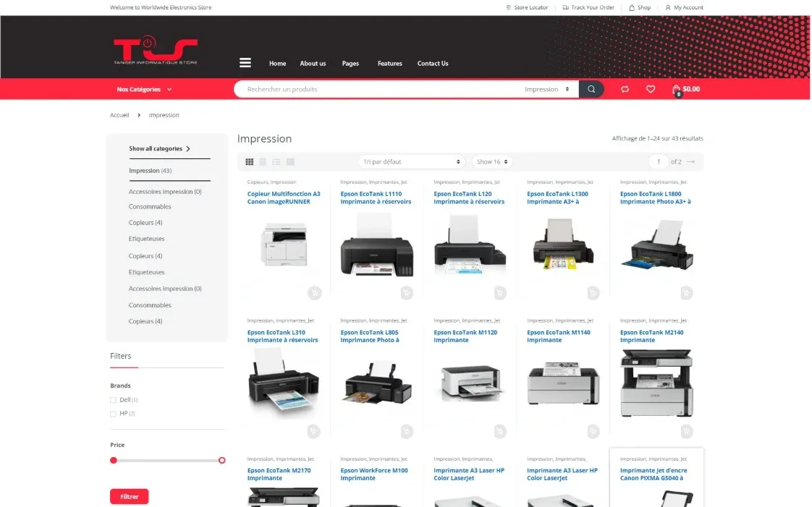Open Track Your Order

pyautogui.click(x=588, y=7)
